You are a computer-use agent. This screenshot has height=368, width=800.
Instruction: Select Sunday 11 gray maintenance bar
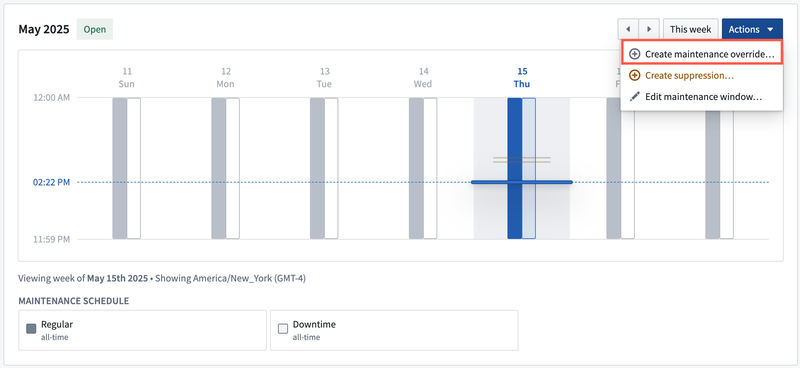[x=119, y=168]
